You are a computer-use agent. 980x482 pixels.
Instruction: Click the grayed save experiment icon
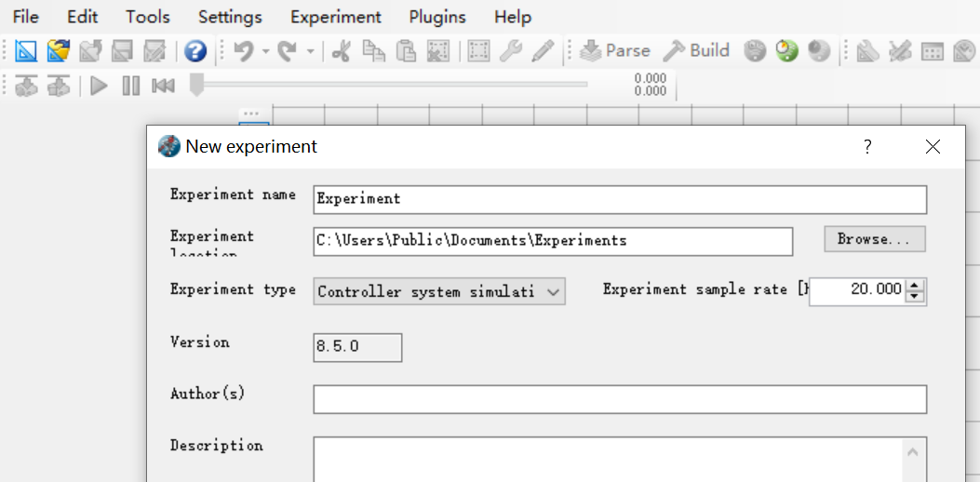click(123, 50)
